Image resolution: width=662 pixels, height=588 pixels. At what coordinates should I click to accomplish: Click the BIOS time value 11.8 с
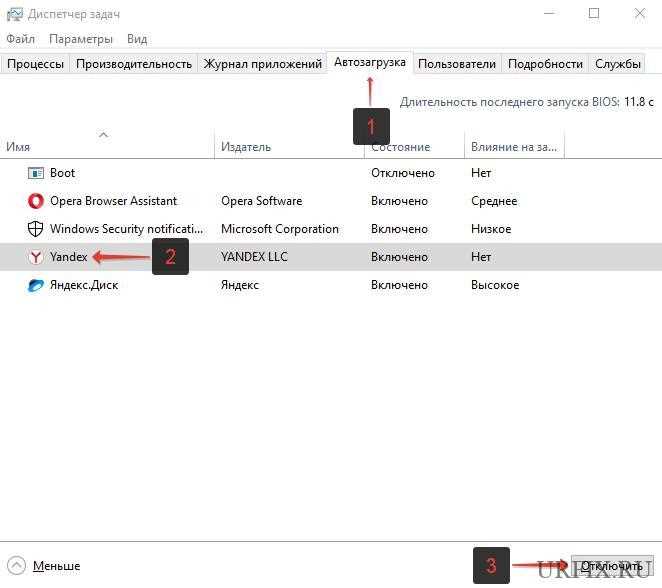(x=639, y=102)
